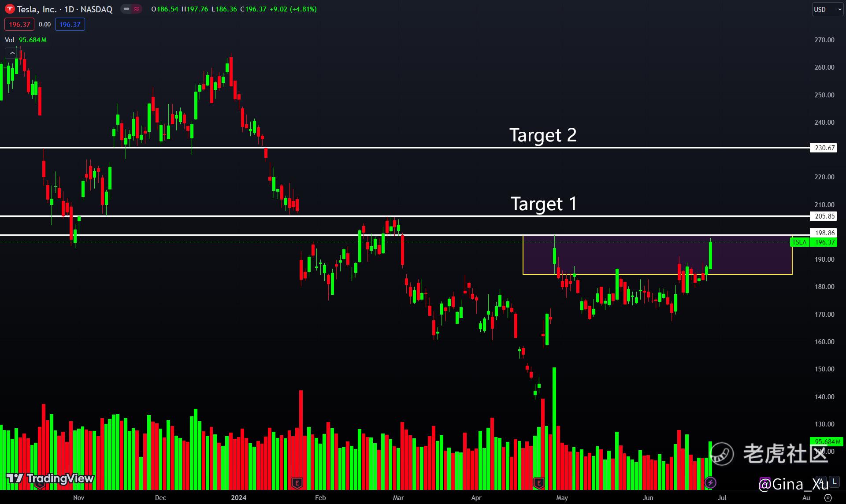This screenshot has width=846, height=504.
Task: Click the purple lightning bolt event icon
Action: point(710,482)
